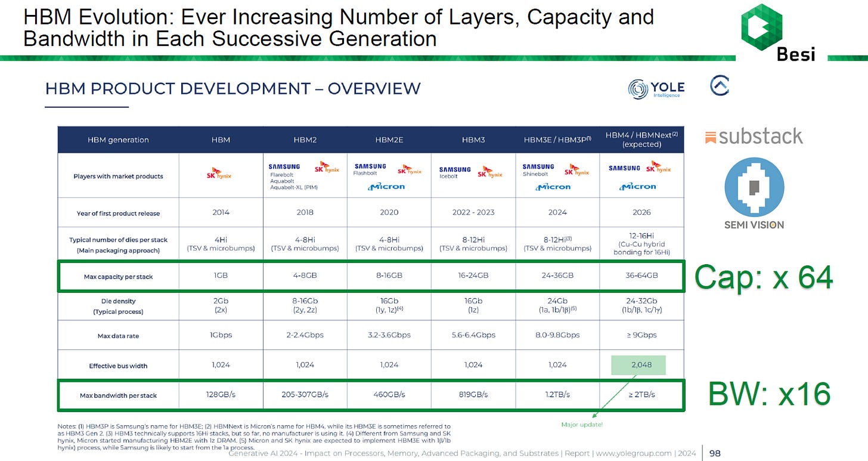
Task: Select the "HBM4 / HBMNext (expected)" column header
Action: (x=641, y=140)
